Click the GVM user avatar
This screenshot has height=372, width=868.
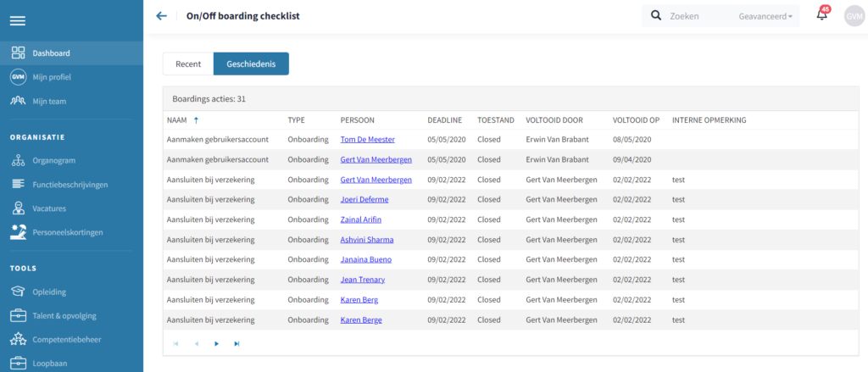[x=854, y=15]
